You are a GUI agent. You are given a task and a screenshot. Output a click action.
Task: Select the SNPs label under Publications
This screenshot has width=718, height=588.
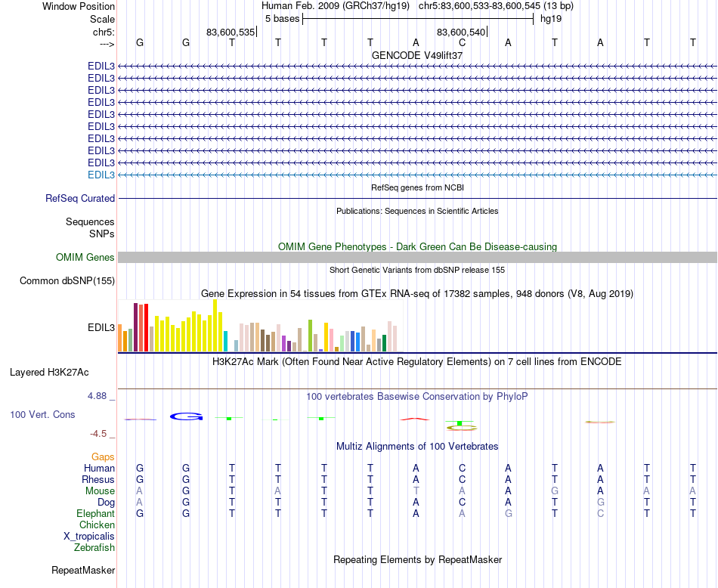[x=102, y=234]
